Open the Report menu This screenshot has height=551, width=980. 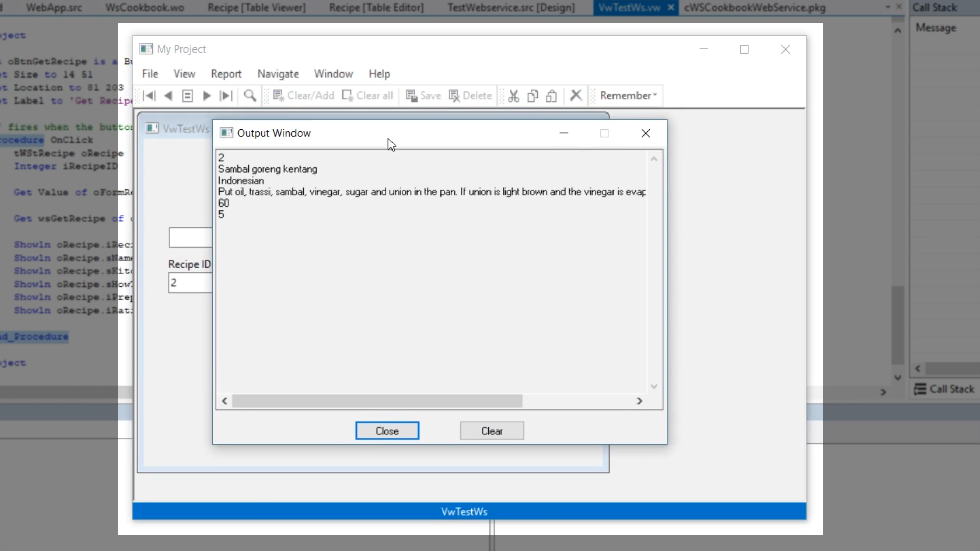226,74
